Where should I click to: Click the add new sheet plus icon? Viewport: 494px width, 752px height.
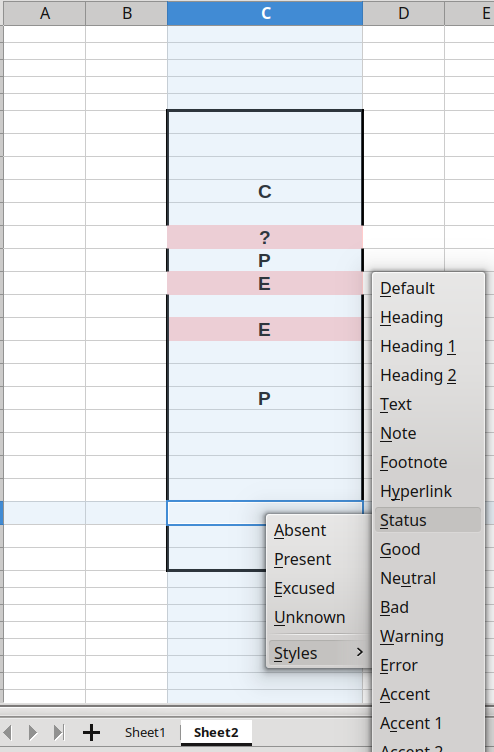91,732
